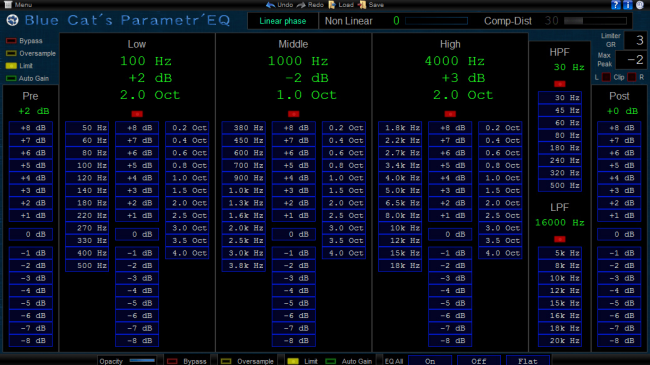Select 1.5 Oct bandwidth in the Middle band
Image resolution: width=650 pixels, height=365 pixels.
[x=344, y=190]
